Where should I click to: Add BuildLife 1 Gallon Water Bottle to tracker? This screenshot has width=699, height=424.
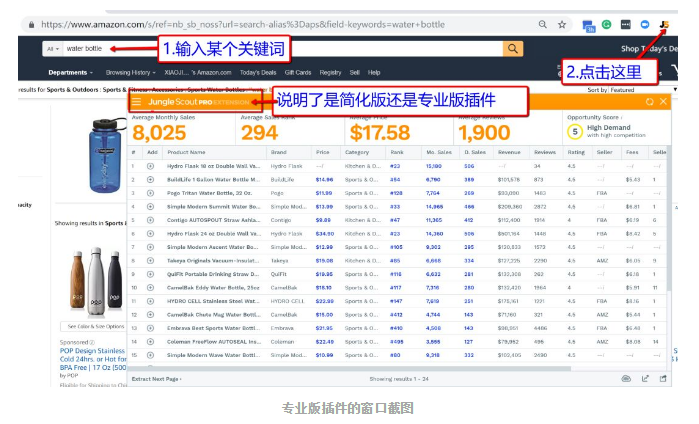(151, 180)
